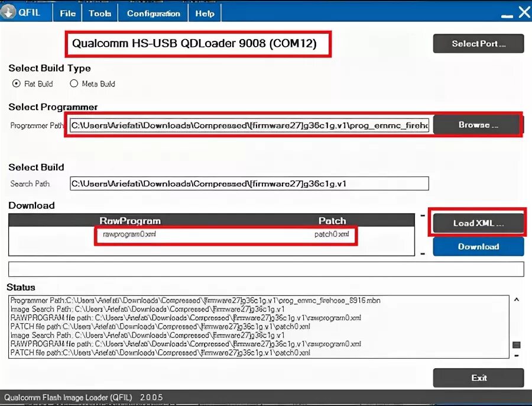This screenshot has height=406, width=532.
Task: Click the first Programmer Path status line
Action: pos(196,300)
